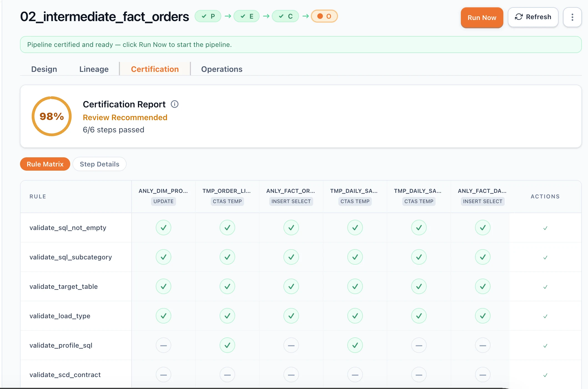Click the Certification Report info icon
Image resolution: width=588 pixels, height=389 pixels.
[x=174, y=104]
